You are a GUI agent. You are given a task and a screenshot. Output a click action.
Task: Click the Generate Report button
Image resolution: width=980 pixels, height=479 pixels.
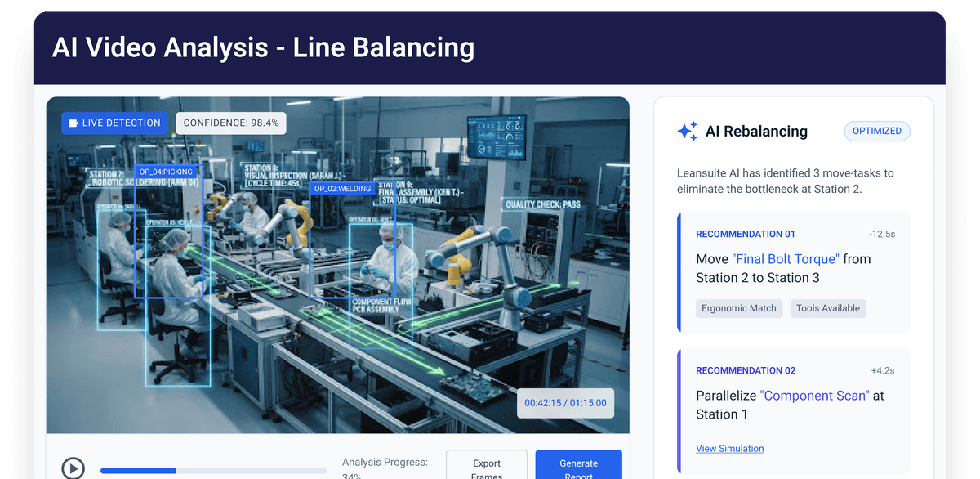pyautogui.click(x=579, y=465)
